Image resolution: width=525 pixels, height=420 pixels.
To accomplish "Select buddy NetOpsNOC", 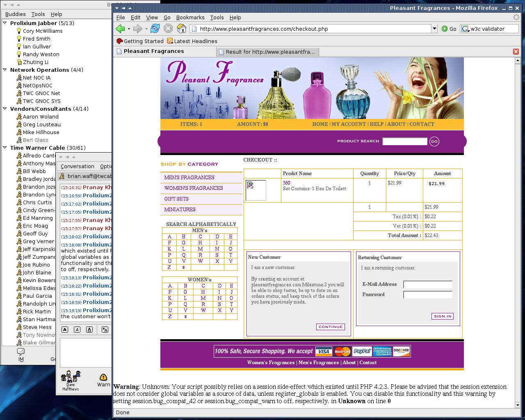I will [34, 86].
